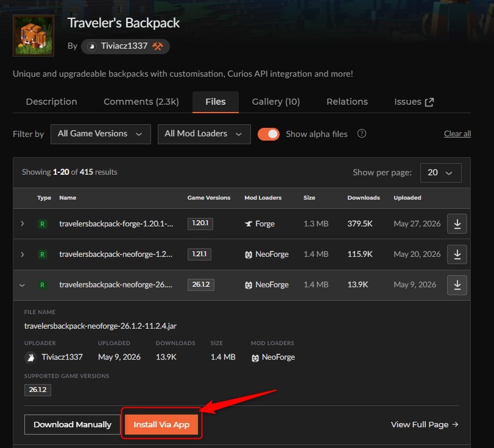Image resolution: width=494 pixels, height=448 pixels.
Task: Click the Downloads column header
Action: click(364, 198)
